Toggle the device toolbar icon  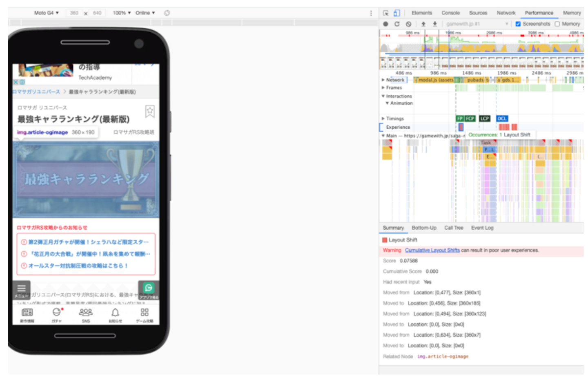tap(396, 13)
